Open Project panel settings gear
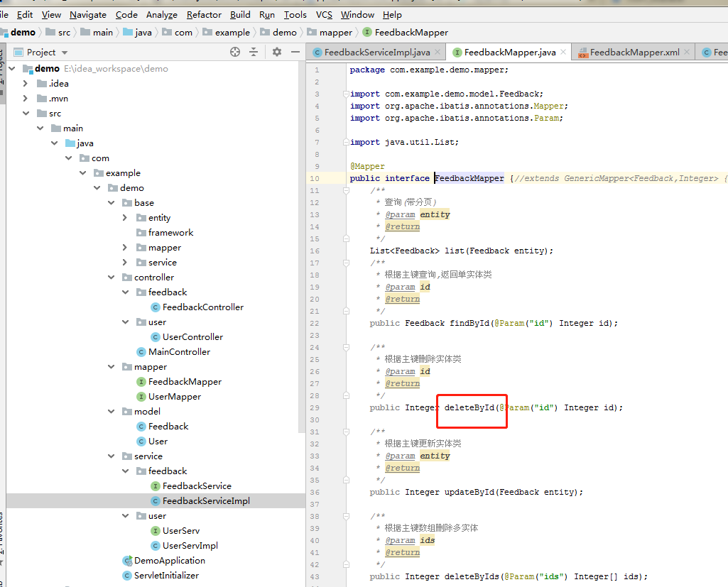Viewport: 728px width, 587px height. click(277, 52)
